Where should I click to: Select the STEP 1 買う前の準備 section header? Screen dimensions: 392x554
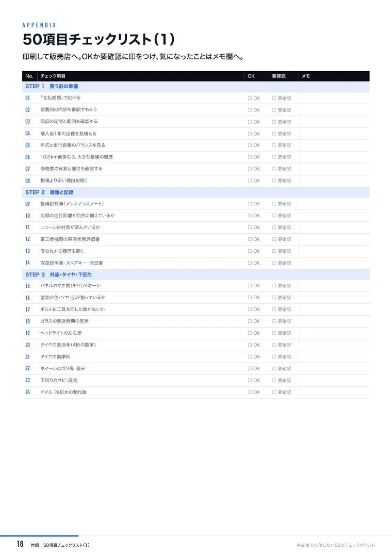pos(195,86)
